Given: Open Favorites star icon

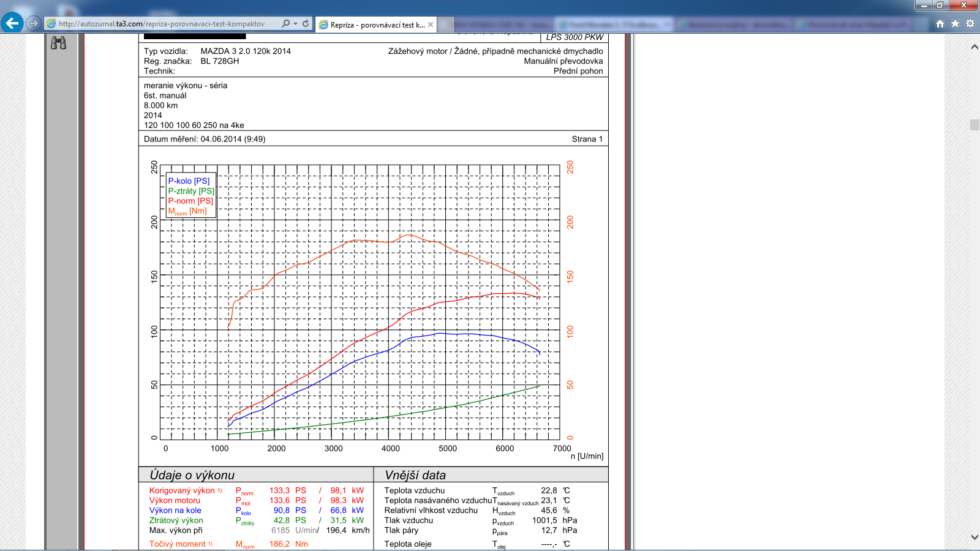Looking at the screenshot, I should [x=955, y=24].
